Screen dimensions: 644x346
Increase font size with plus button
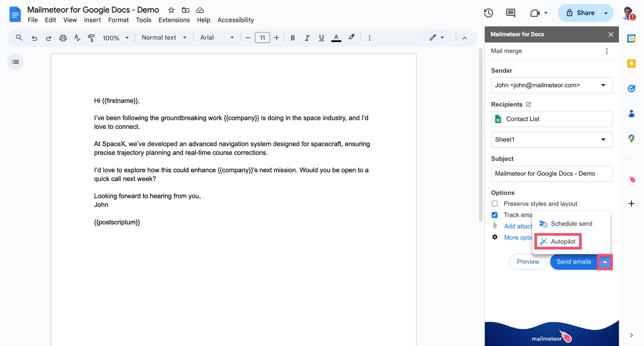click(x=276, y=38)
